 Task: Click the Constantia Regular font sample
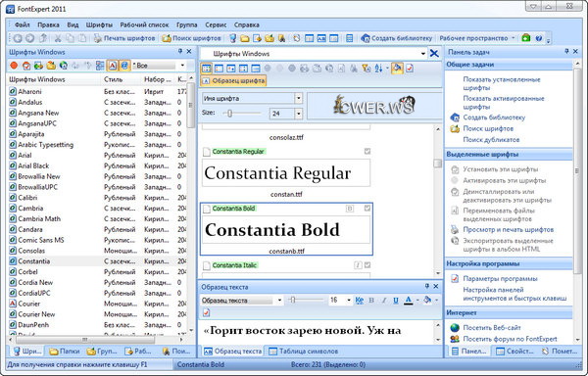point(286,173)
